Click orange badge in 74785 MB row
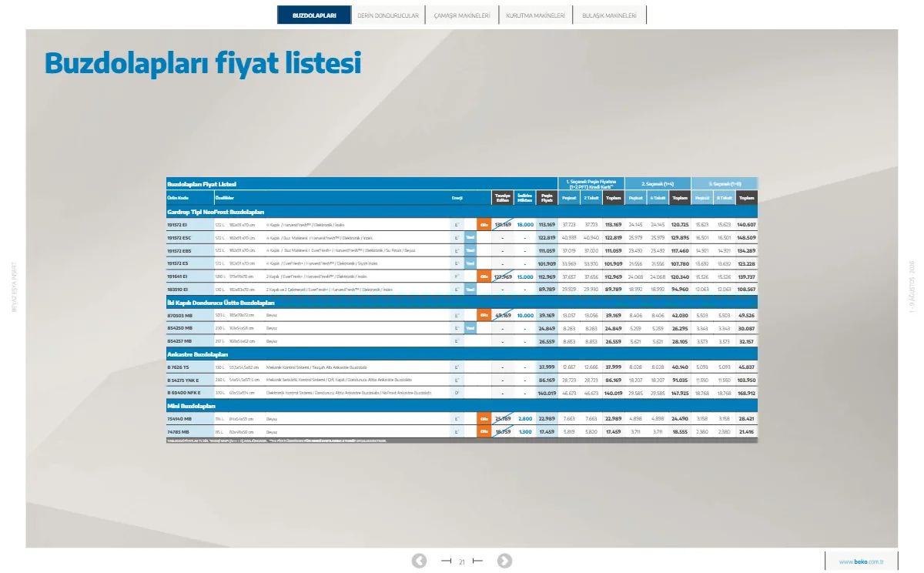This screenshot has width=924, height=573. (x=484, y=431)
